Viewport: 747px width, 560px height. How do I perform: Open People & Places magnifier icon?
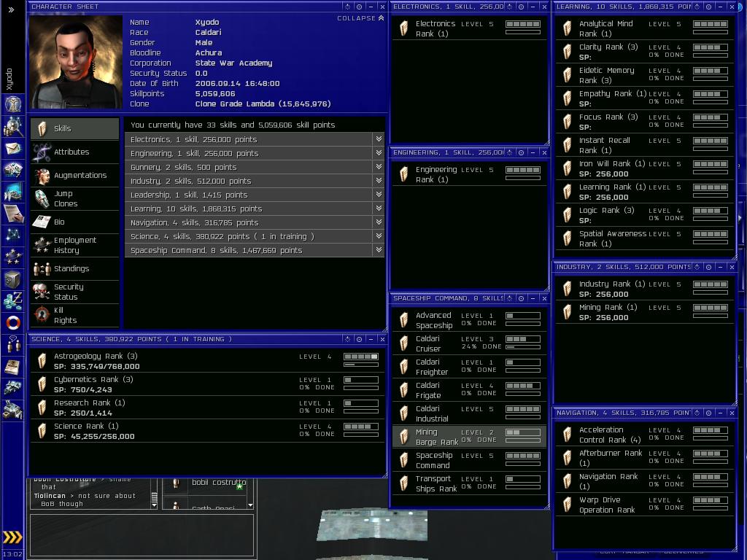point(13,126)
